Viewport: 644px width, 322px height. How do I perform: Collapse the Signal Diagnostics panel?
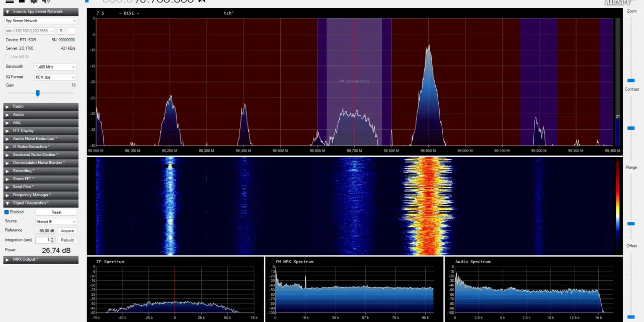click(41, 203)
